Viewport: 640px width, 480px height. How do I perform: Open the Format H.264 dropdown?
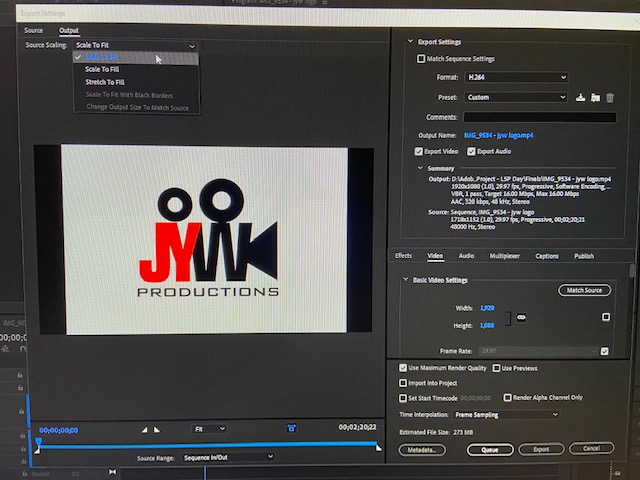(516, 77)
